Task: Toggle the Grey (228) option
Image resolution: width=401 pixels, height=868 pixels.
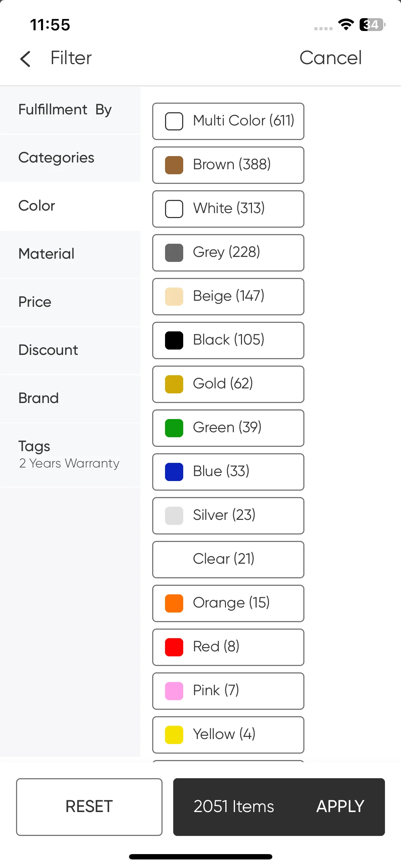Action: 228,253
